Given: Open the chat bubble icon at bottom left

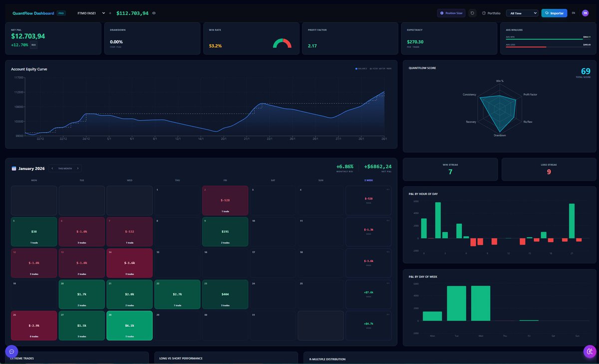Looking at the screenshot, I should click(x=11, y=352).
